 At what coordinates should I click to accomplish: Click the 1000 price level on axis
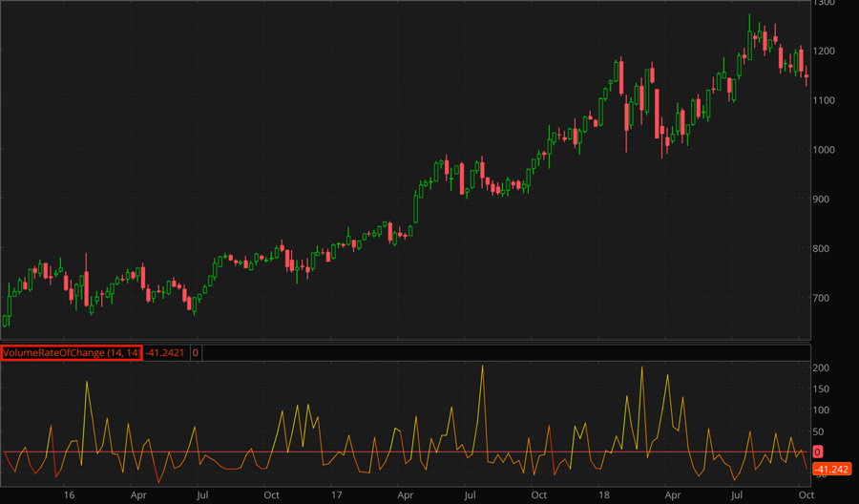[x=824, y=150]
